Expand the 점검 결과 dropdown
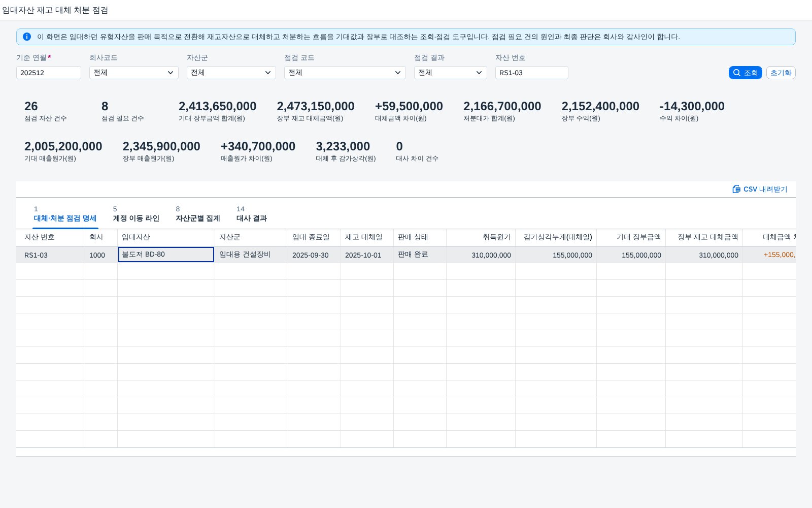Image resolution: width=812 pixels, height=508 pixels. click(451, 73)
